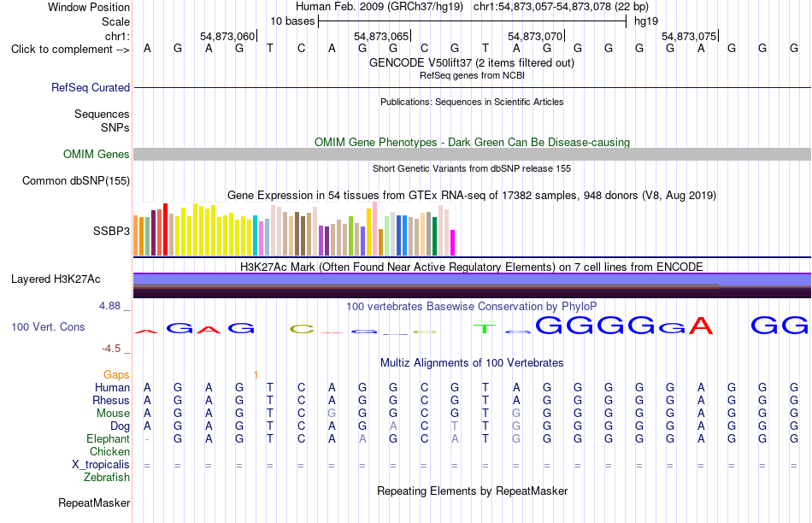Click the magenta bar in GTEx chart
Viewport: 812px width, 523px height.
point(453,243)
